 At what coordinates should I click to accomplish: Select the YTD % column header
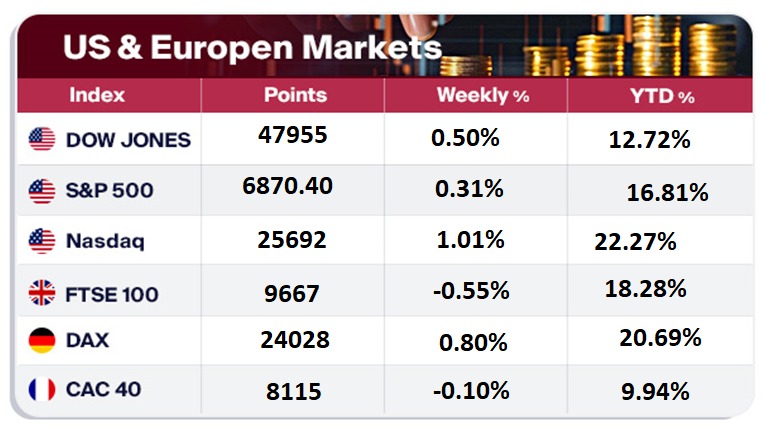pos(658,97)
